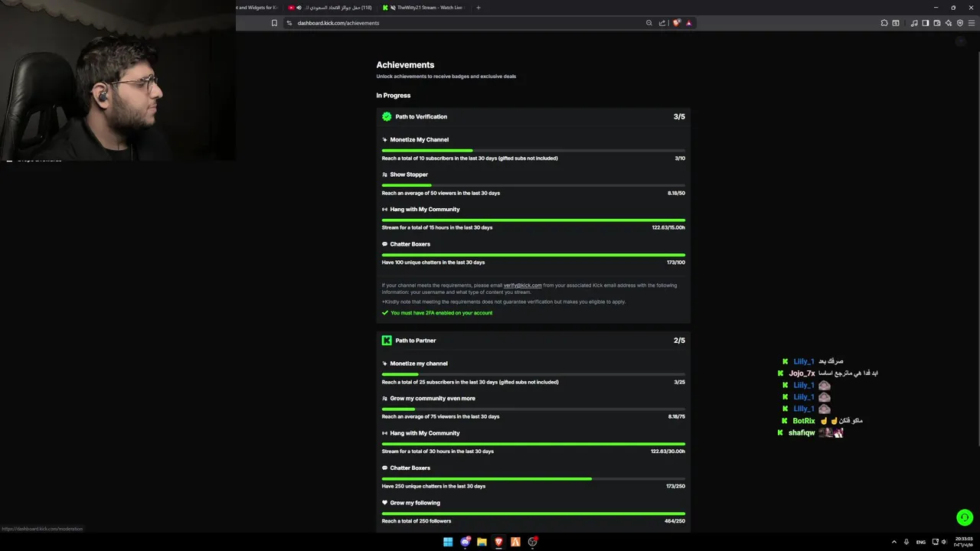
Task: Open the Brave hamburger main menu
Action: [972, 23]
